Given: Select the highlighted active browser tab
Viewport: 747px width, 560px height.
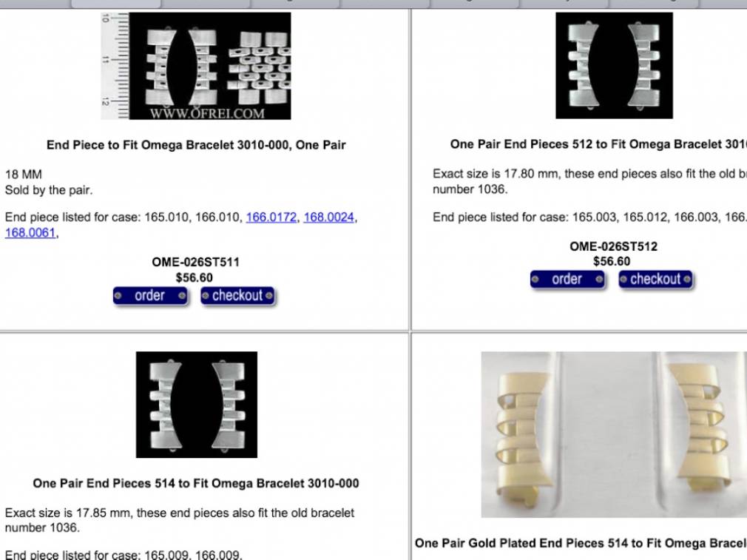Looking at the screenshot, I should point(116,4).
